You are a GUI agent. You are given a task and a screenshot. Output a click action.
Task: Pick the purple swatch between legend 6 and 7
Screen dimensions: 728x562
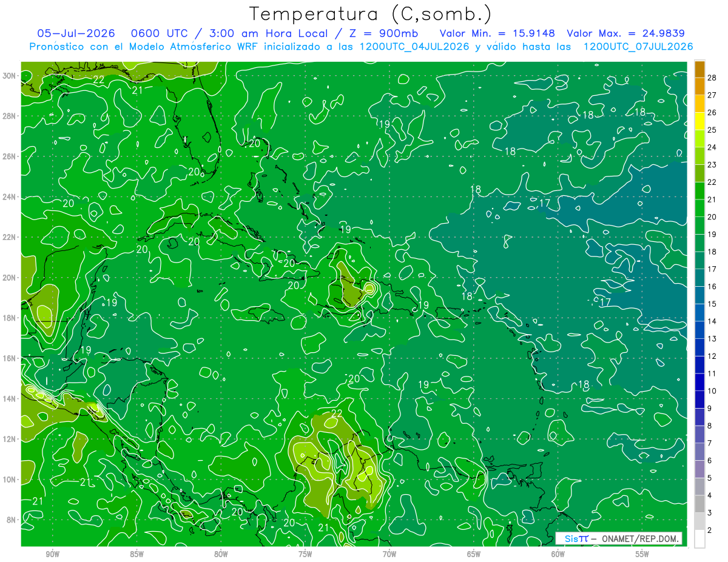coord(699,452)
